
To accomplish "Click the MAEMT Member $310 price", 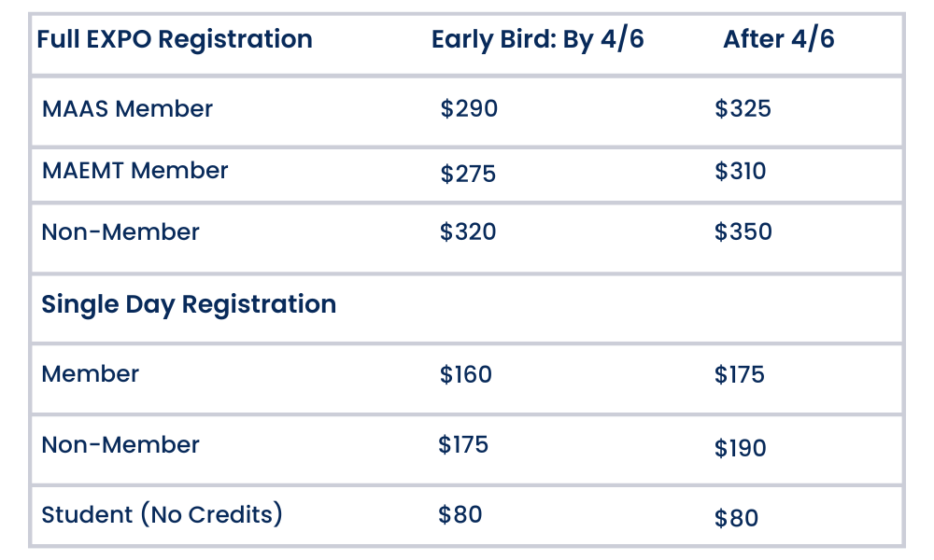I will (x=741, y=172).
